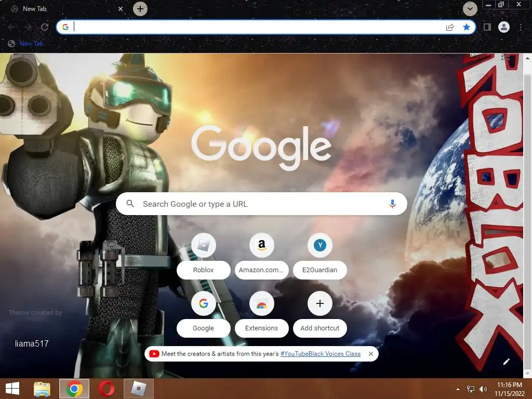Open the Roblox shortcut icon
The width and height of the screenshot is (532, 399).
click(x=204, y=245)
